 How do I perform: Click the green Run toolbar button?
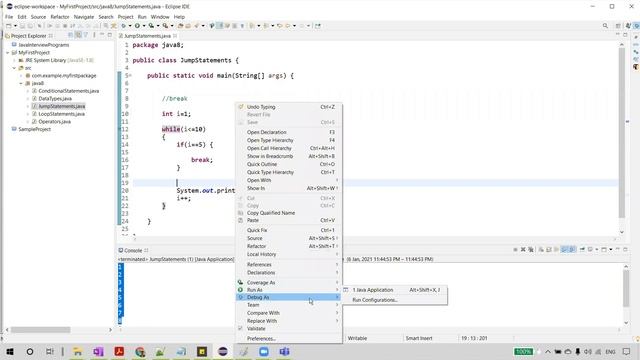tap(137, 26)
